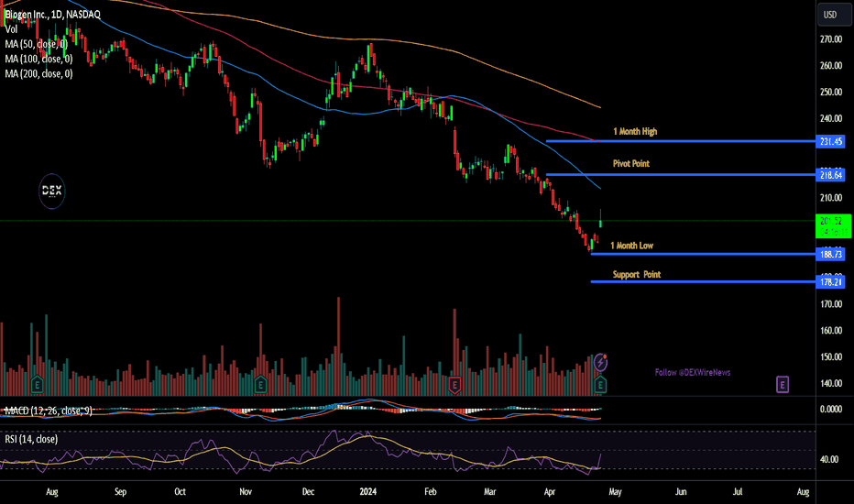Click the Feb time axis label
Screen dimensions: 854x504
[x=431, y=491]
